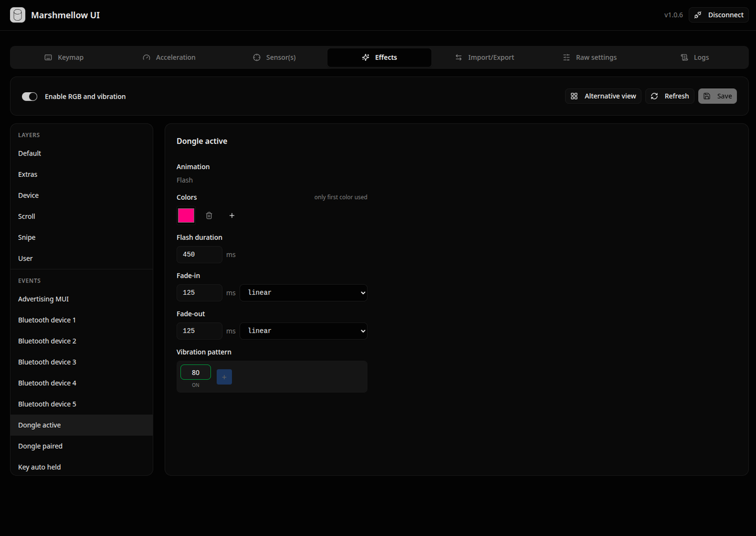The image size is (756, 536).
Task: Select the User layer
Action: click(82, 258)
